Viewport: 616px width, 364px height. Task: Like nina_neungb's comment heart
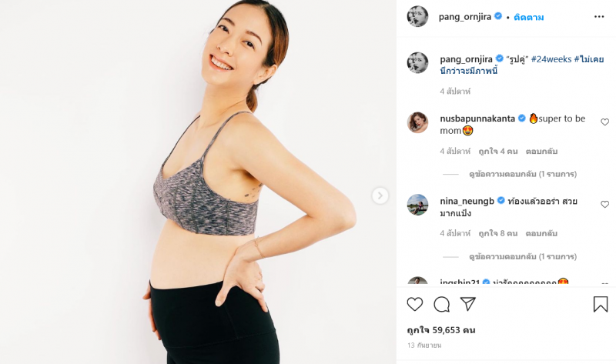604,204
